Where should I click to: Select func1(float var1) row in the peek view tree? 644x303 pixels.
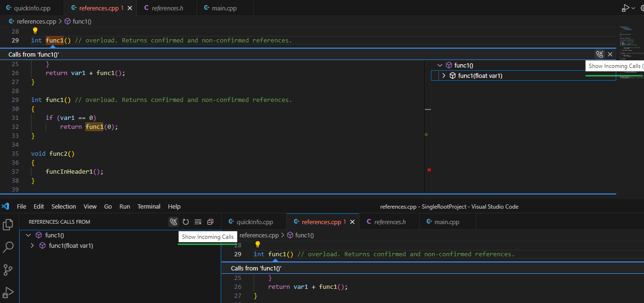click(523, 76)
